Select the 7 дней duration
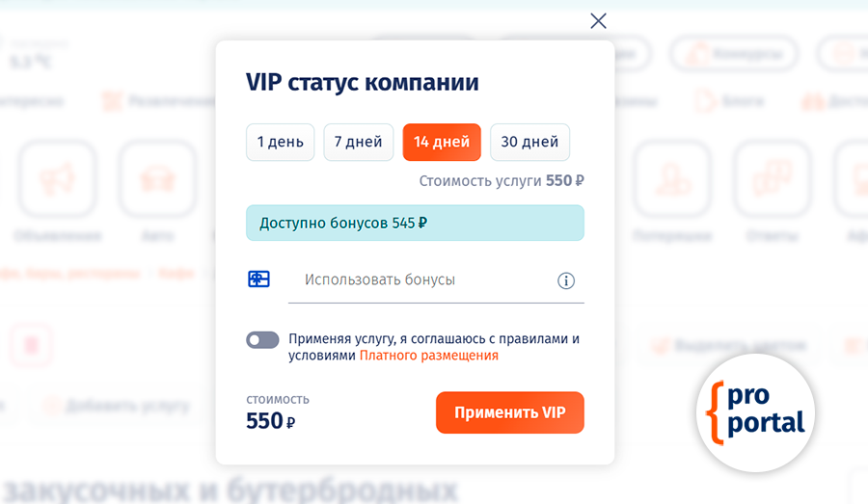The width and height of the screenshot is (868, 504). pos(359,142)
